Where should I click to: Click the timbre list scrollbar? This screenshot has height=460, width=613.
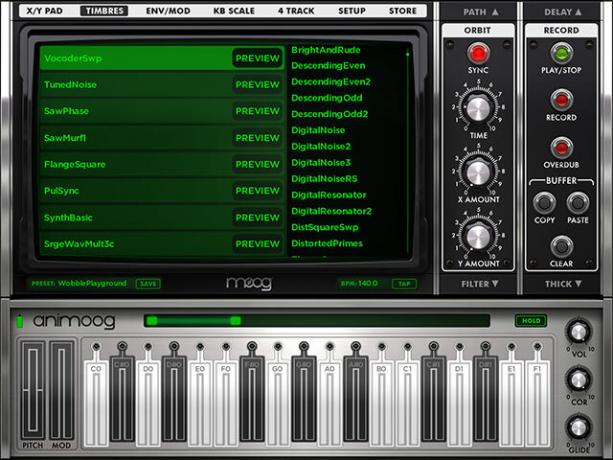coord(407,150)
